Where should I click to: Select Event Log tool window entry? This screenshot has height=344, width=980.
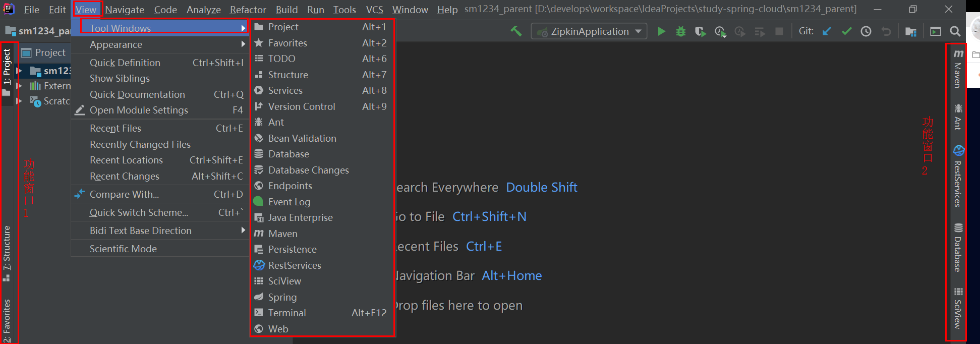322,202
